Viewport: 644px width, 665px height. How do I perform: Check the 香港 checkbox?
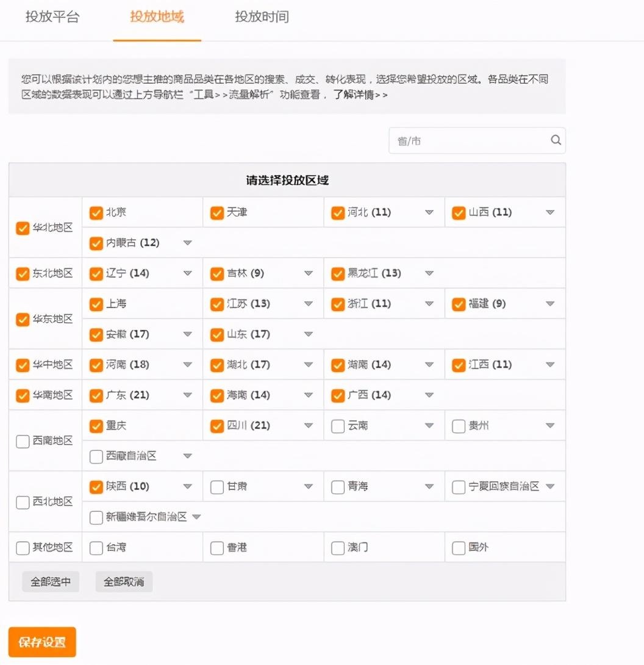tap(217, 548)
